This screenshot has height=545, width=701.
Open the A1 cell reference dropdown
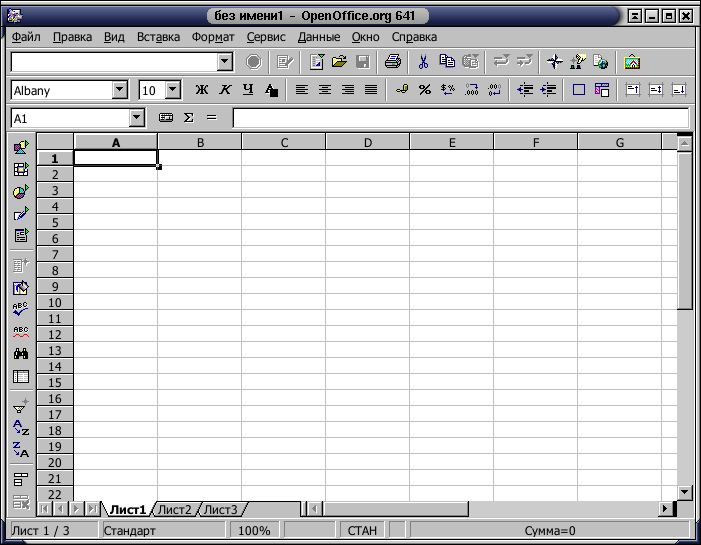pyautogui.click(x=137, y=118)
